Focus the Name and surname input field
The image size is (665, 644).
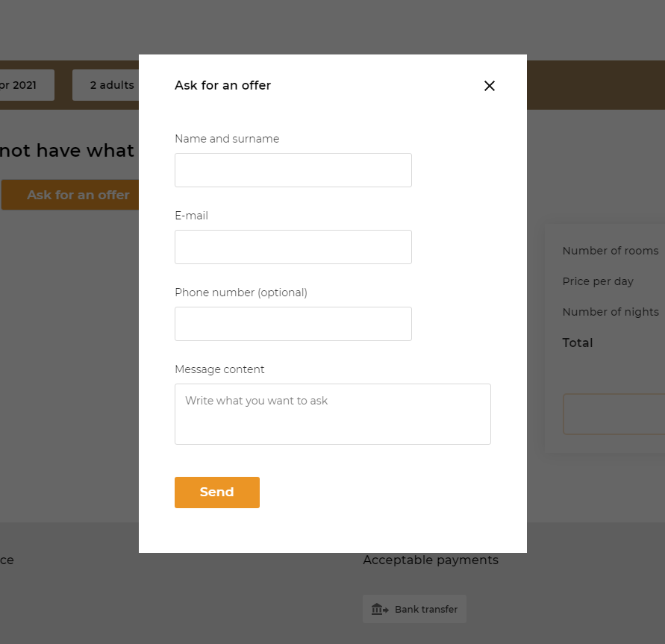293,170
